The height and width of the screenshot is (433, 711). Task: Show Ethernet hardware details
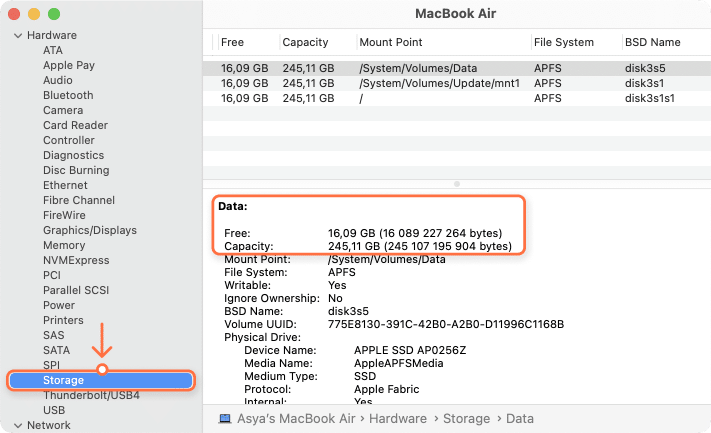click(65, 185)
